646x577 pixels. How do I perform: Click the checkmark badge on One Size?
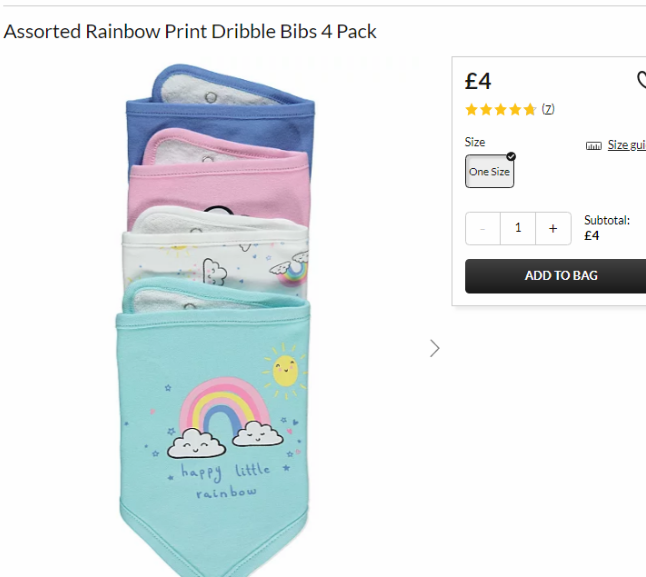coord(511,157)
